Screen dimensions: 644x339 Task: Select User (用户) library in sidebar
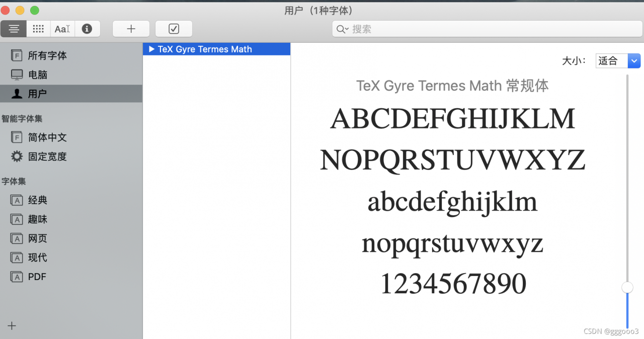pyautogui.click(x=37, y=94)
